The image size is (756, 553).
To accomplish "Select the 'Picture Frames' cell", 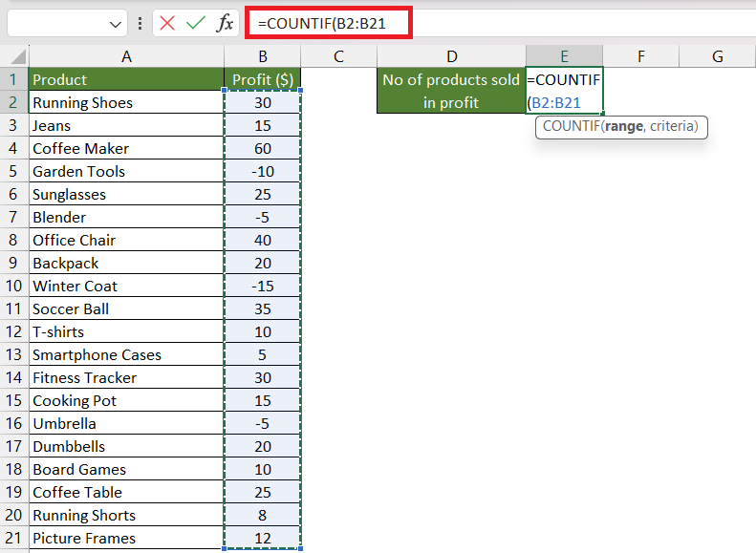I will [126, 538].
